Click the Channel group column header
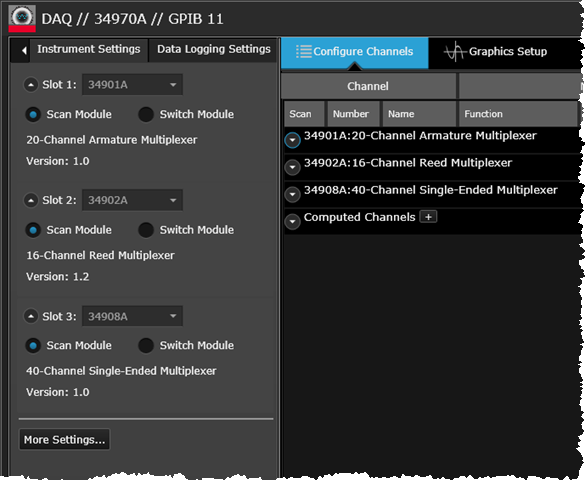585x480 pixels. pyautogui.click(x=368, y=86)
